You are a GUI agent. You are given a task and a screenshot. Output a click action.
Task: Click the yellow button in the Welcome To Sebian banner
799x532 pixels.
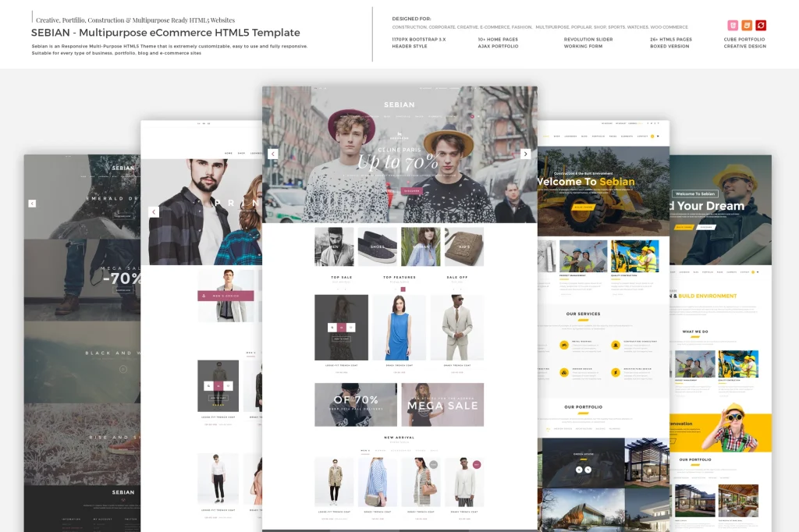pos(584,207)
